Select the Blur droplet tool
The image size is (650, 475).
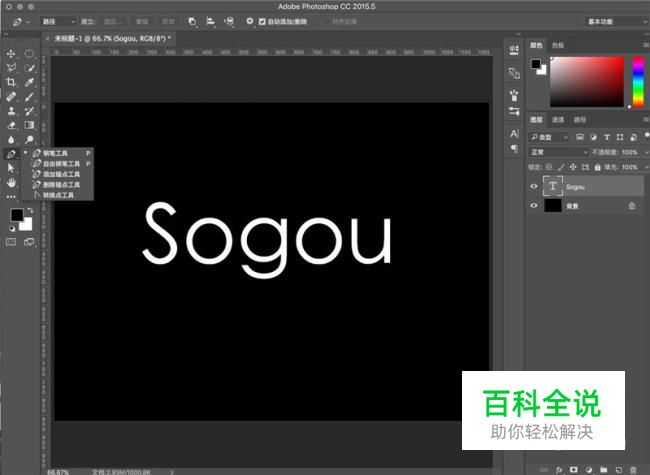(11, 139)
